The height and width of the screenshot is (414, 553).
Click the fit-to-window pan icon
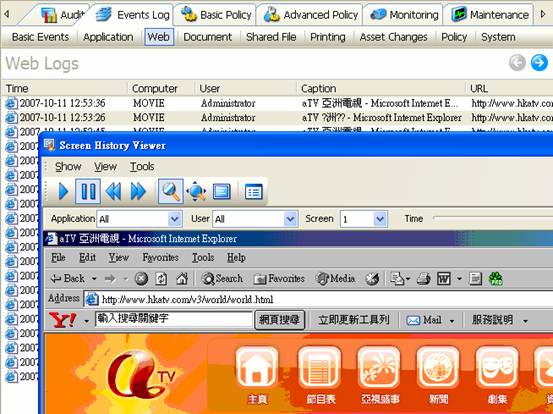[x=196, y=191]
